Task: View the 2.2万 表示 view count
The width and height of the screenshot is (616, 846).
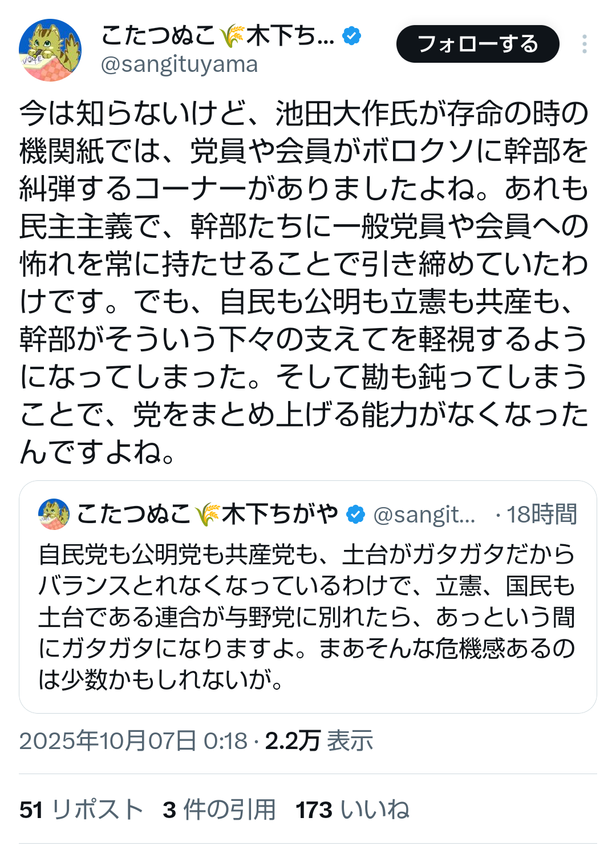Action: [319, 741]
